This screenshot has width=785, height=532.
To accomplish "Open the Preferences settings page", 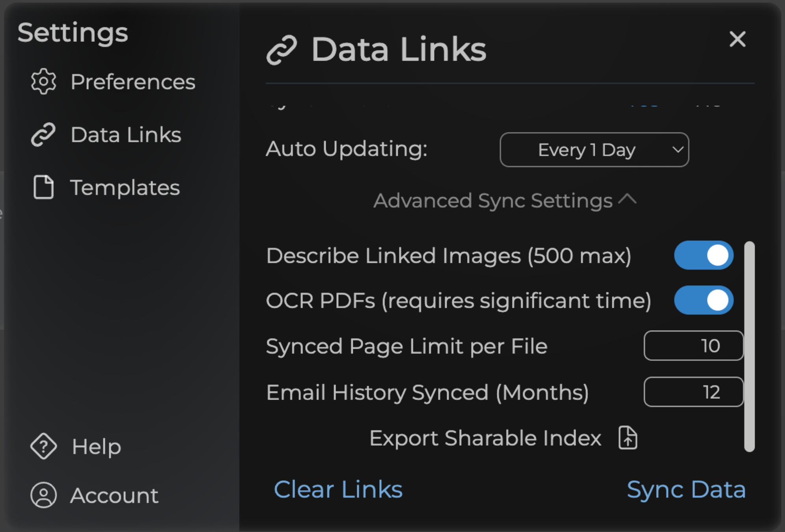I will coord(132,82).
